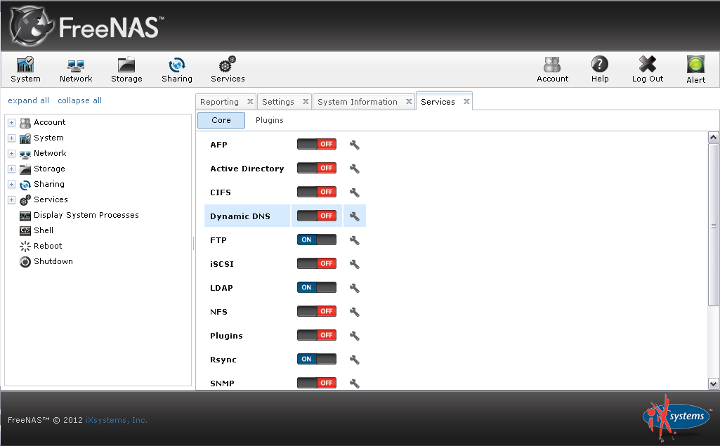Toggle Dynamic DNS service switch
The height and width of the screenshot is (446, 720).
coord(316,216)
